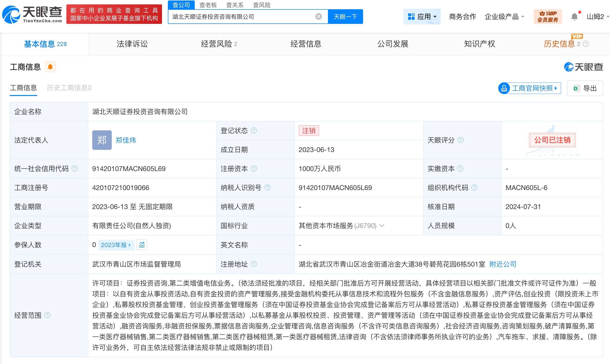Click the 天眼一下 search button
The height and width of the screenshot is (364, 610).
tap(345, 16)
